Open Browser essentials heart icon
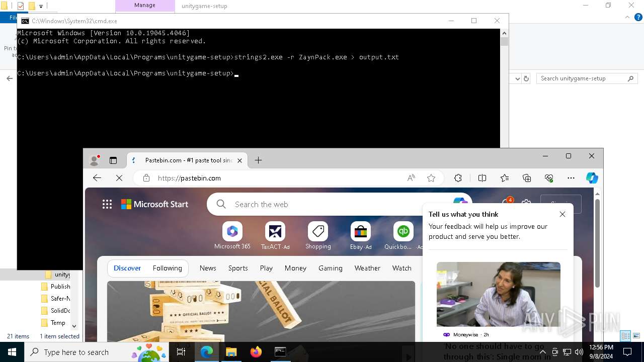 pos(549,178)
